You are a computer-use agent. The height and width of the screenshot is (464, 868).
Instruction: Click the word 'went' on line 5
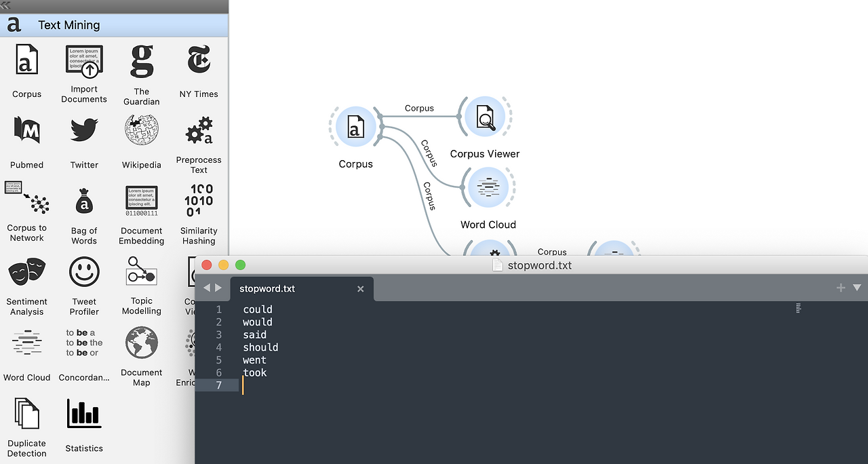coord(255,360)
